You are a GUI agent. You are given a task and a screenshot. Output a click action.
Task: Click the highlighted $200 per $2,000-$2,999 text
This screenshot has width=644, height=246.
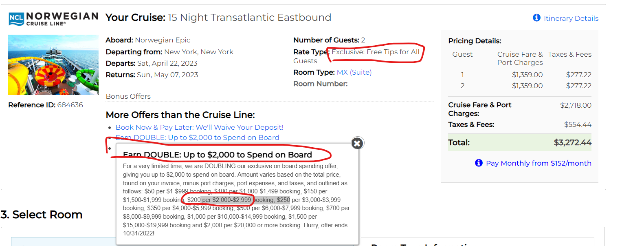(219, 200)
